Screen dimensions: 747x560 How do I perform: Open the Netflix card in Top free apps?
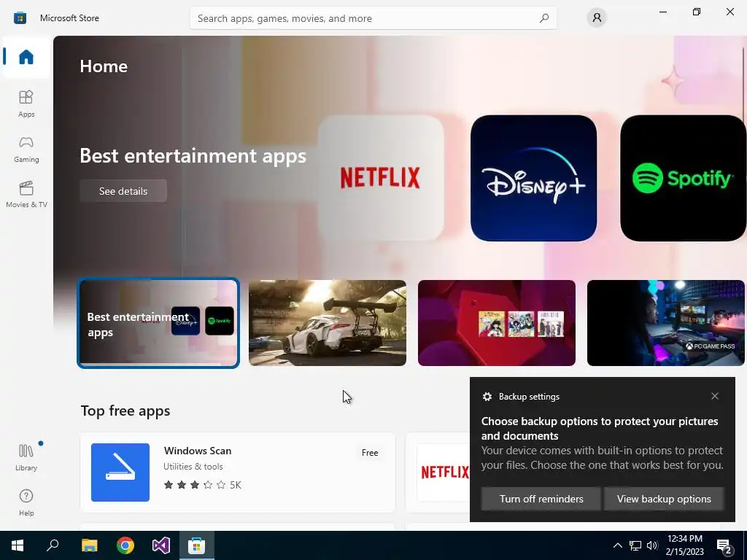(438, 472)
